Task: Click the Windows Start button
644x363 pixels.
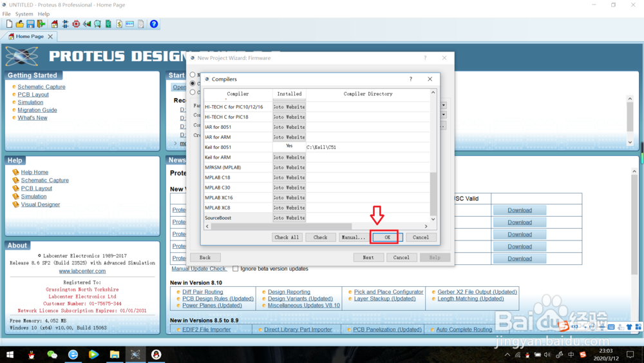Action: pyautogui.click(x=10, y=355)
